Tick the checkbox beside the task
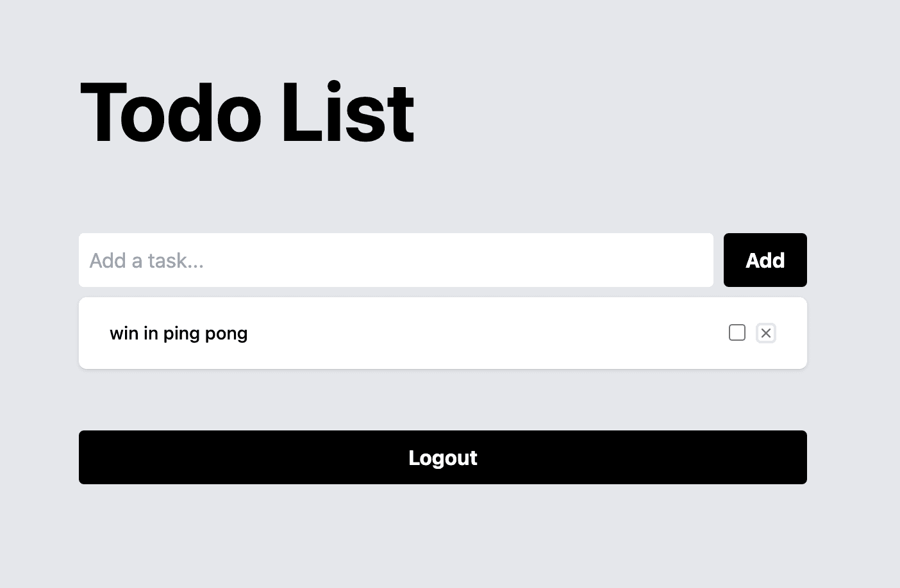The width and height of the screenshot is (900, 588). (737, 332)
